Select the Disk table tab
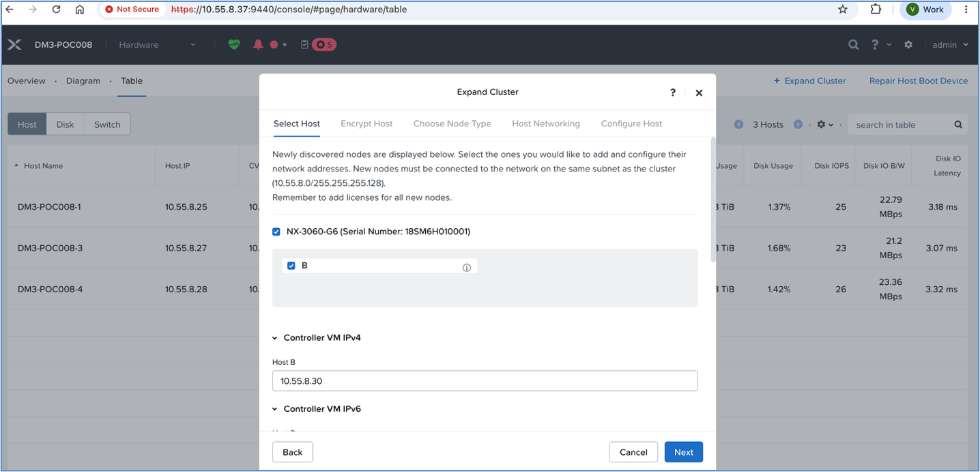Image resolution: width=980 pixels, height=472 pixels. (66, 124)
